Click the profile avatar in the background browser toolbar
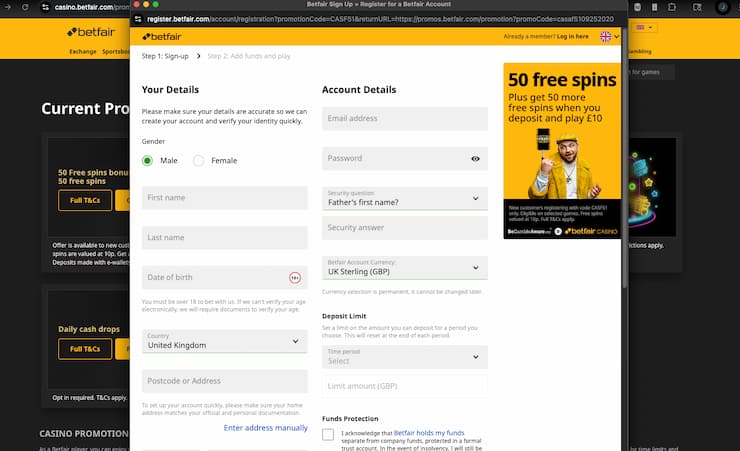Screen dimensions: 740x451 (x=723, y=7)
